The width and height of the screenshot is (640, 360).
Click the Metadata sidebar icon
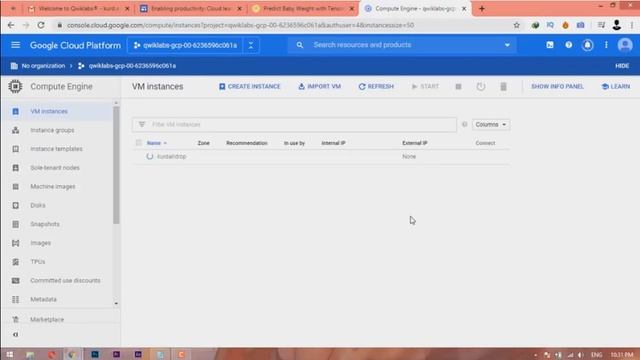point(16,299)
